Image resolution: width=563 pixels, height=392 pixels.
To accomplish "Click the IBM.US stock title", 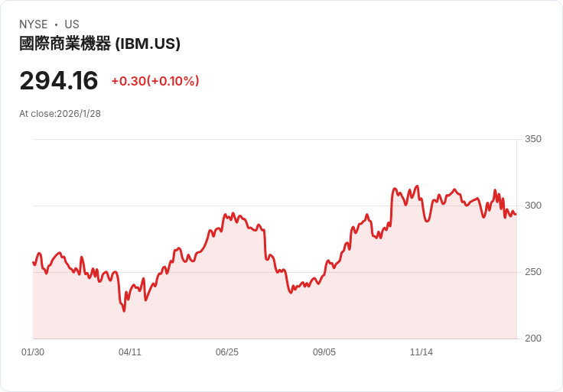I will [x=99, y=44].
